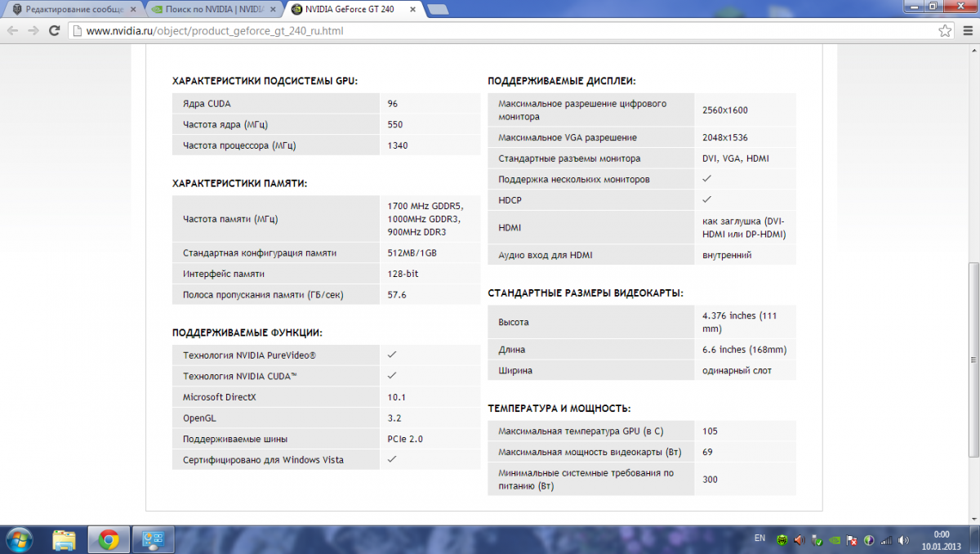Image resolution: width=980 pixels, height=554 pixels.
Task: Click 'ТЕМПЕРАТУРА И МОЩНОСТЬ:' heading
Action: tap(559, 408)
